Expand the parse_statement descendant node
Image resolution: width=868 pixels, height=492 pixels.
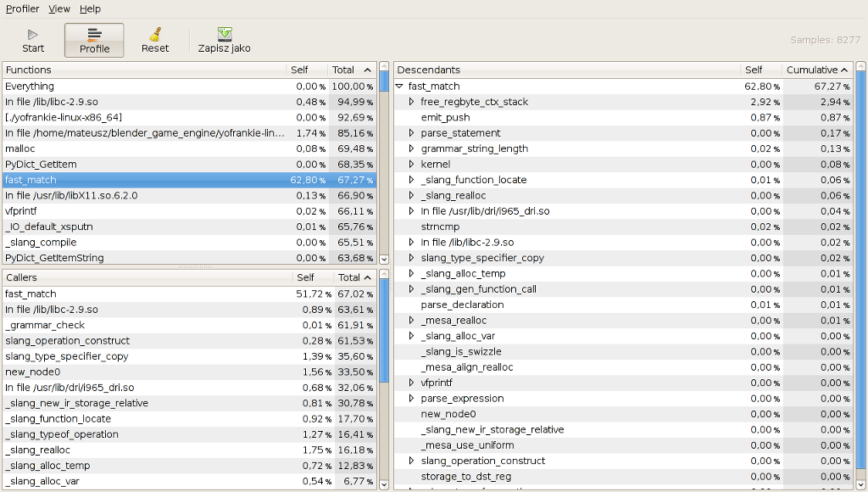412,133
